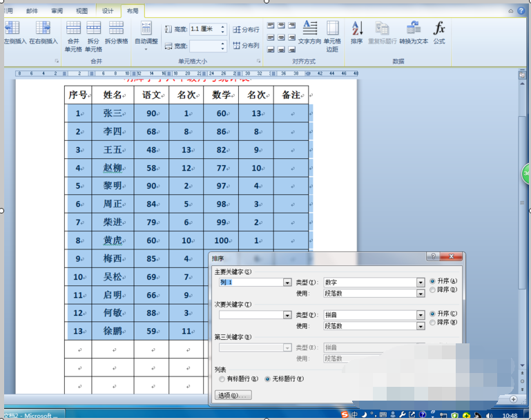Click the 选项(O)... button
This screenshot has width=531, height=420.
pos(233,395)
